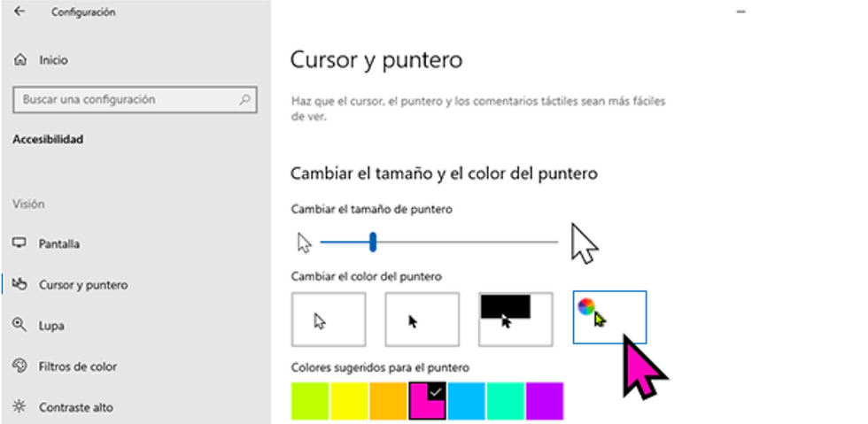Click the magnifier search icon in search box

click(x=244, y=100)
